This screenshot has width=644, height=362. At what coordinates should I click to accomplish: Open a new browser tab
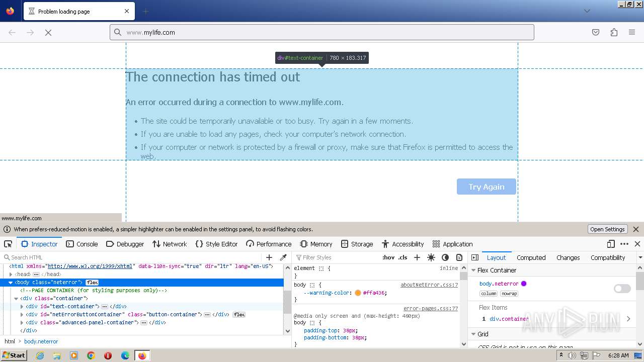pos(146,11)
